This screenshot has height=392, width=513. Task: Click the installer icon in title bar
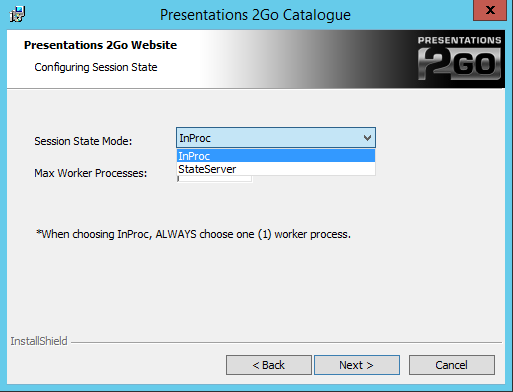pyautogui.click(x=17, y=14)
